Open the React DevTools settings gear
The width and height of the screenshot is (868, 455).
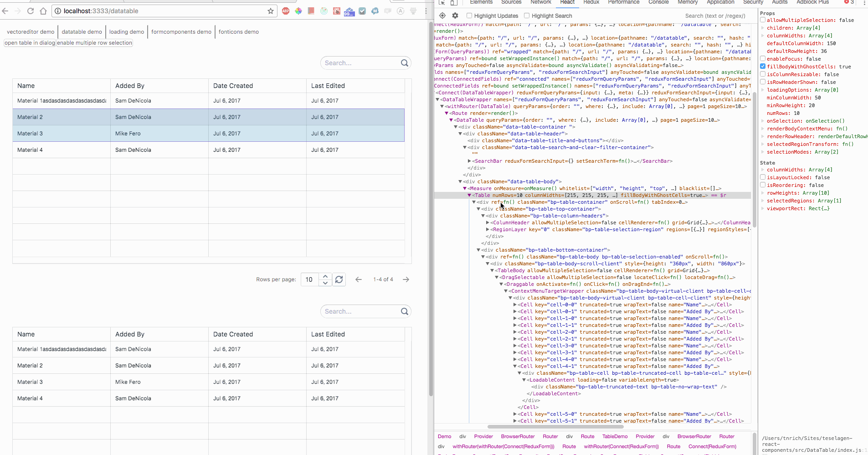[455, 16]
